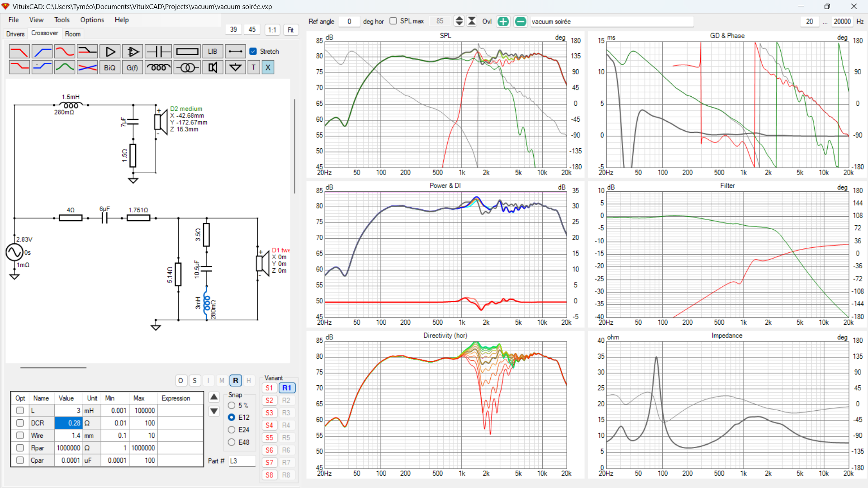Check the Opt box for the DCR row
868x488 pixels.
(20, 423)
